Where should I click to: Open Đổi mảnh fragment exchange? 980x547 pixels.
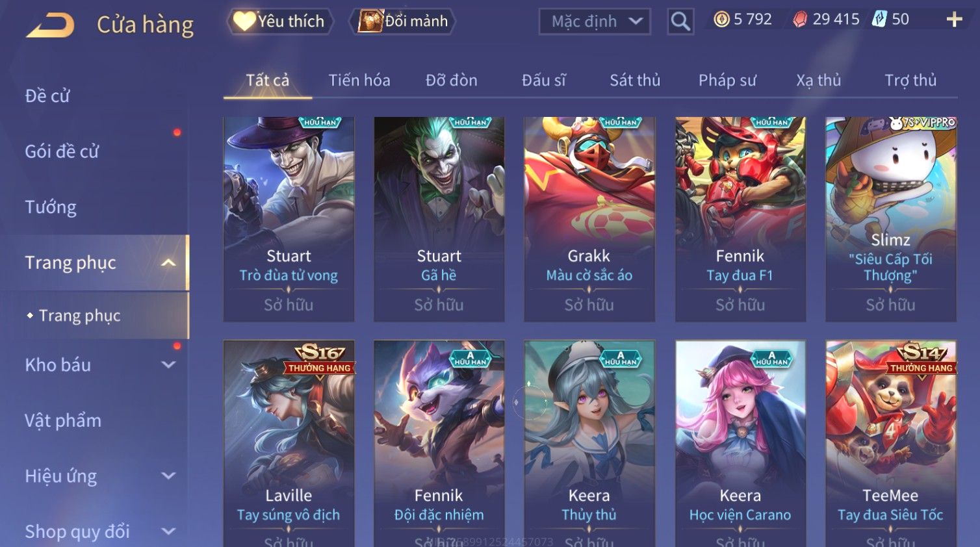click(403, 21)
